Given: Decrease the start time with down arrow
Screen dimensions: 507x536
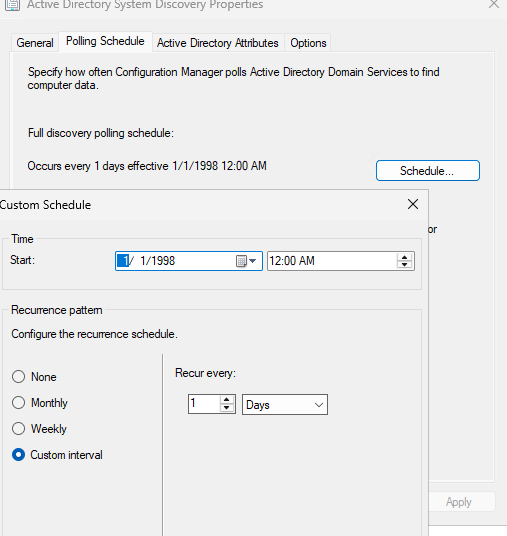Looking at the screenshot, I should coord(404,265).
